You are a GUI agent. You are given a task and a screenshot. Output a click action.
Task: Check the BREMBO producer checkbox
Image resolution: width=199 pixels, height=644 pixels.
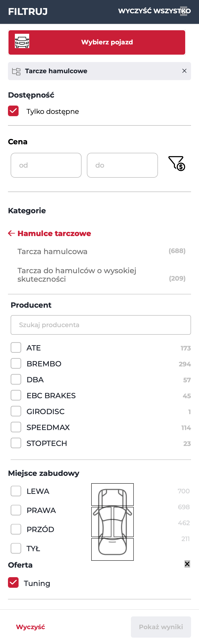pos(16,364)
